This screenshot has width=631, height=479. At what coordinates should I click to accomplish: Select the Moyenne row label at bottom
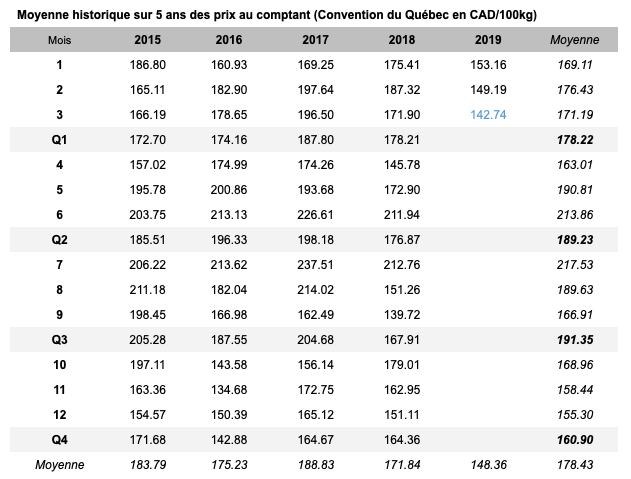(x=59, y=465)
